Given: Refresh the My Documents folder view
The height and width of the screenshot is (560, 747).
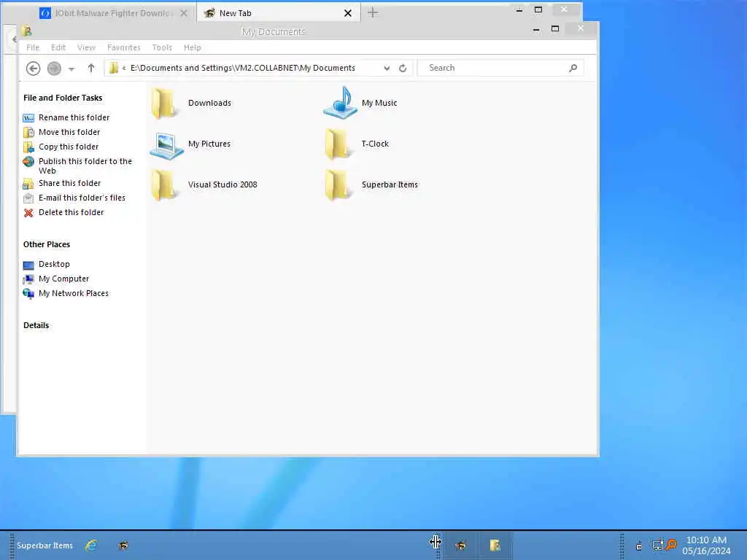Looking at the screenshot, I should (403, 68).
